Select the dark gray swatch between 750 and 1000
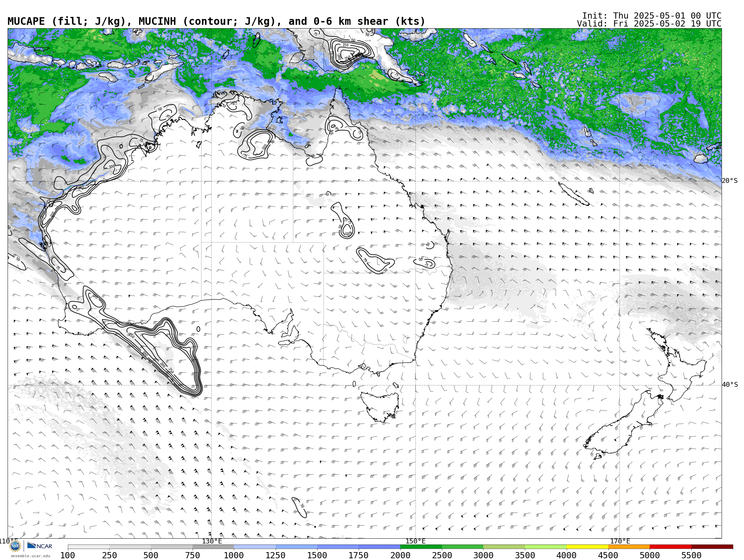 213,547
